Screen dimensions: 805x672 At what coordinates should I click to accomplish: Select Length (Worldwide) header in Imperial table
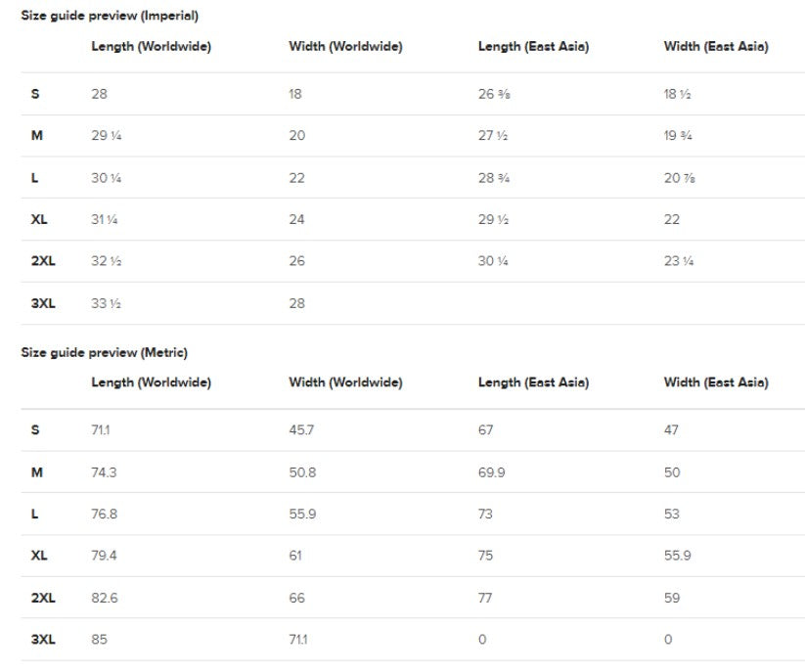pyautogui.click(x=151, y=46)
